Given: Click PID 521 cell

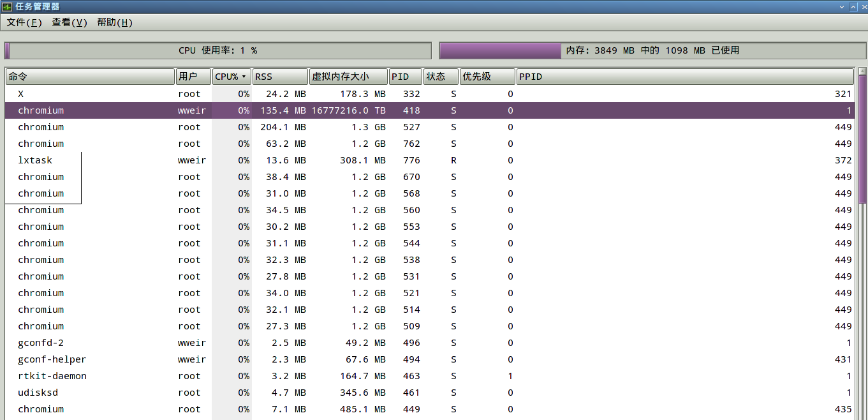Looking at the screenshot, I should click(x=411, y=293).
